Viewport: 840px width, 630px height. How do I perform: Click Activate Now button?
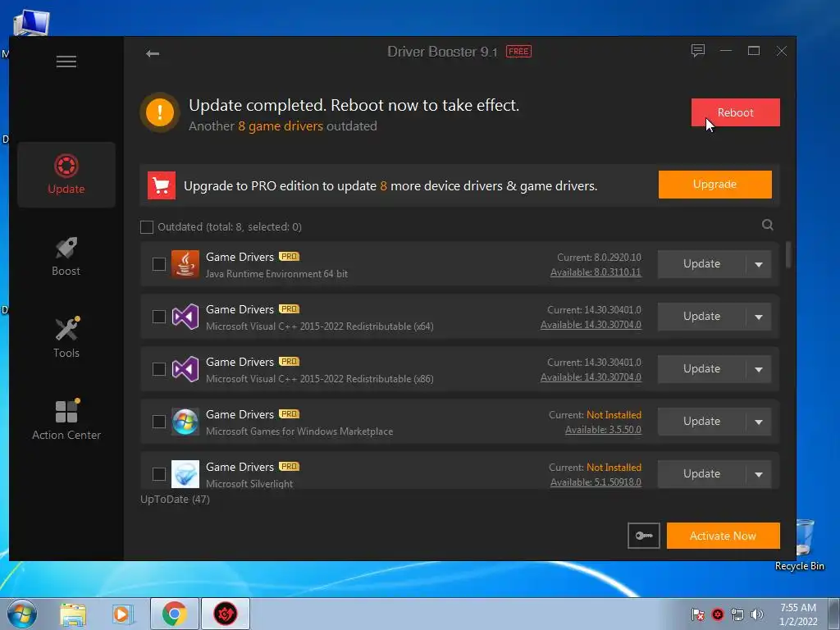coord(724,536)
